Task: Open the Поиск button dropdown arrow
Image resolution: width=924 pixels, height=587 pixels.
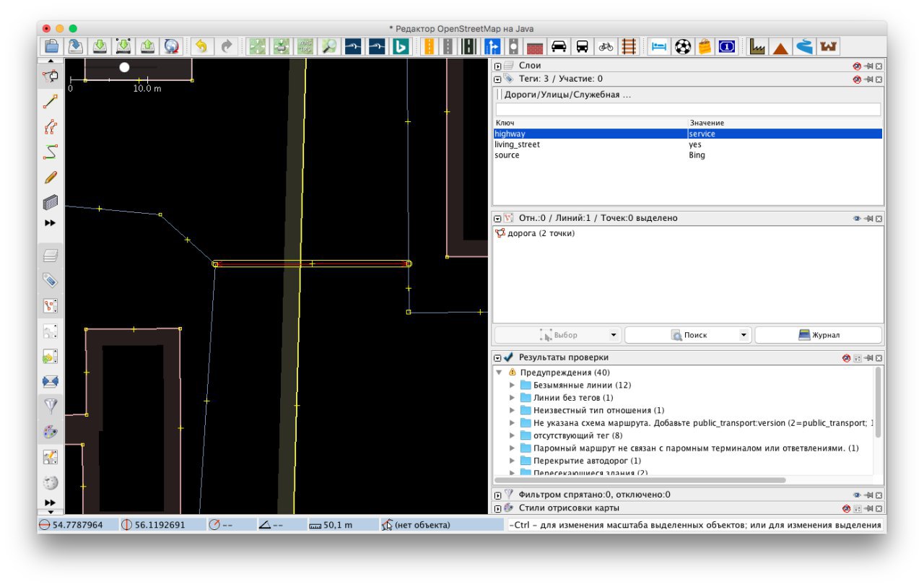Action: point(744,335)
